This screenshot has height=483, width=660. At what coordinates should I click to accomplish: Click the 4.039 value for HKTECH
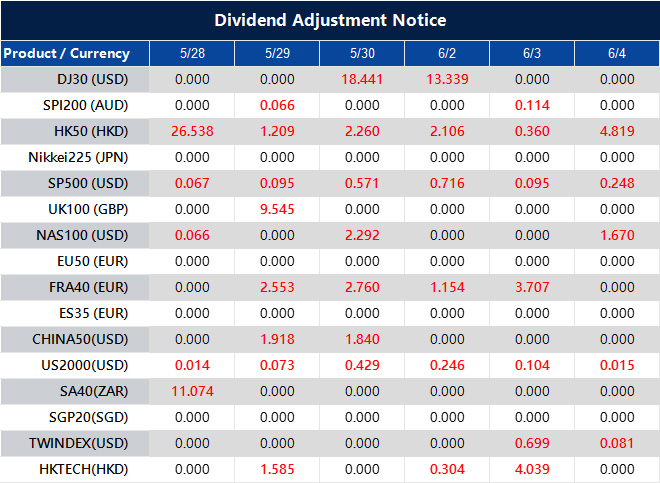[532, 469]
